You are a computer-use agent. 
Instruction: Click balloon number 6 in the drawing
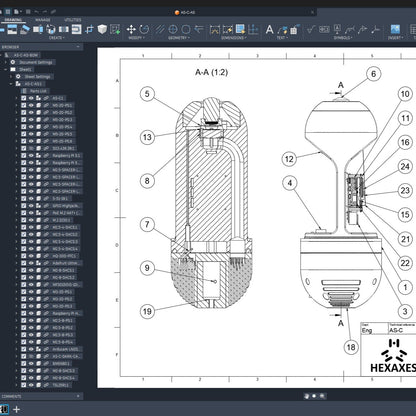point(373,74)
